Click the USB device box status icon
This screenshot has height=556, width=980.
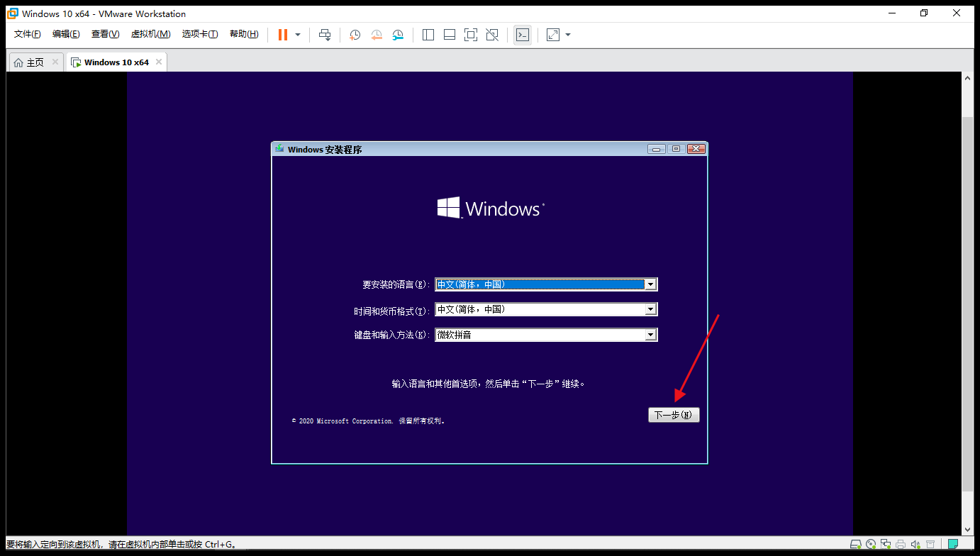tap(930, 545)
